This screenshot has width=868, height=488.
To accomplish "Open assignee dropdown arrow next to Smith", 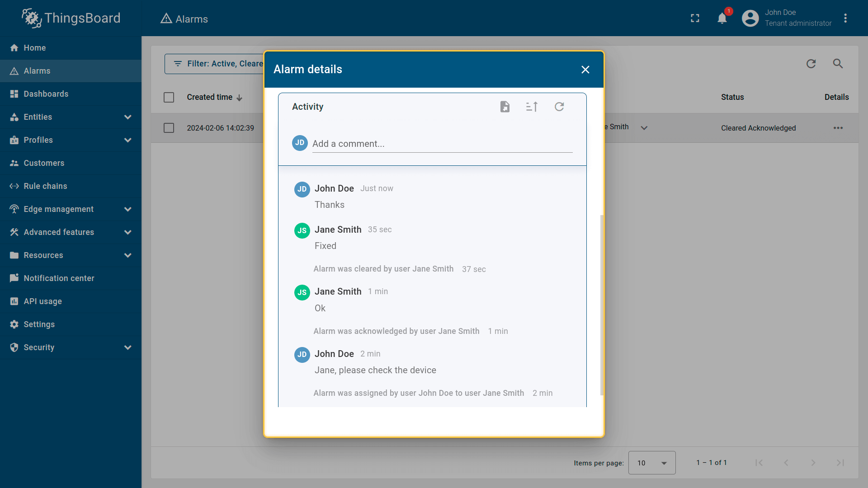I will click(644, 128).
